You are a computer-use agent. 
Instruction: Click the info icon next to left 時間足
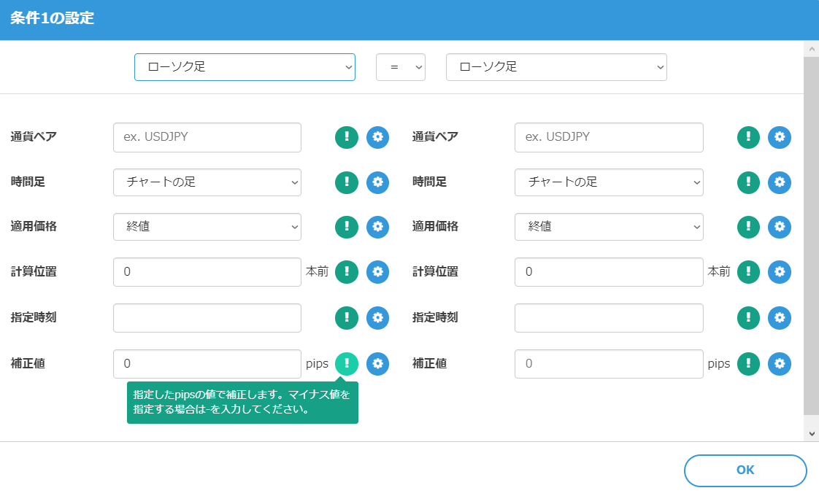346,182
